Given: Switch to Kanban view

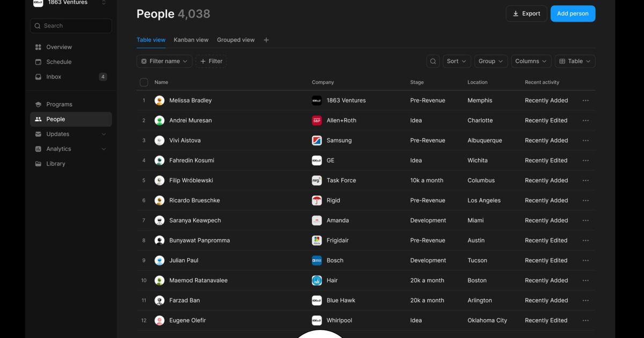Looking at the screenshot, I should click(191, 39).
